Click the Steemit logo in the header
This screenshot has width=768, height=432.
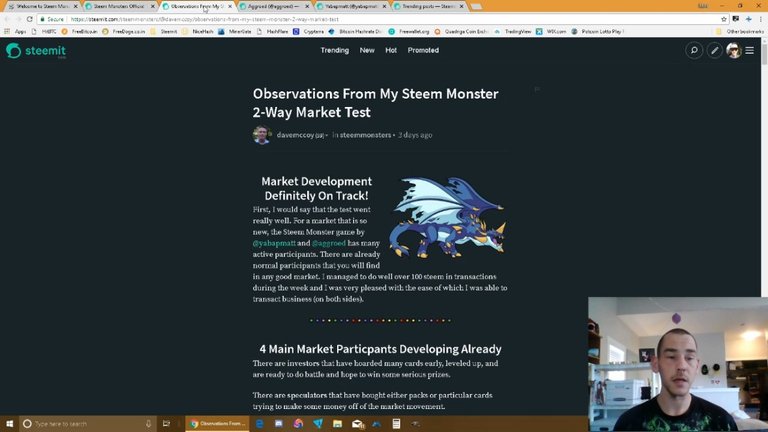[36, 50]
